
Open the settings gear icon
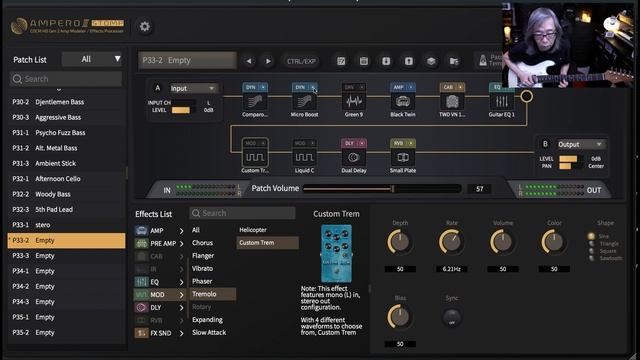click(144, 27)
